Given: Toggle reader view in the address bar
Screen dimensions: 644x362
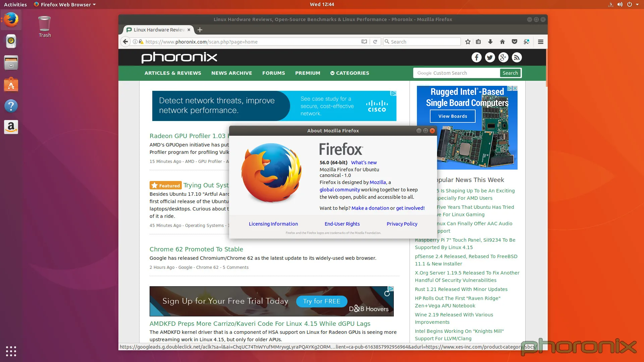Looking at the screenshot, I should (364, 42).
